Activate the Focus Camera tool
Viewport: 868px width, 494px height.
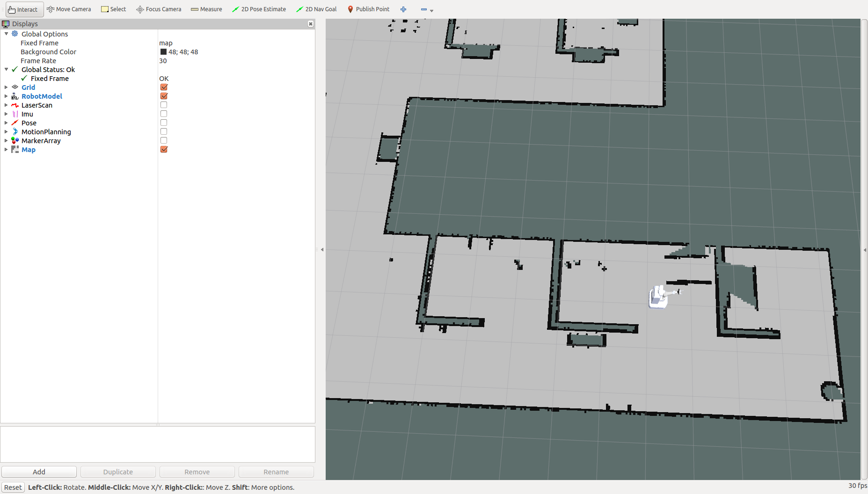tap(159, 9)
